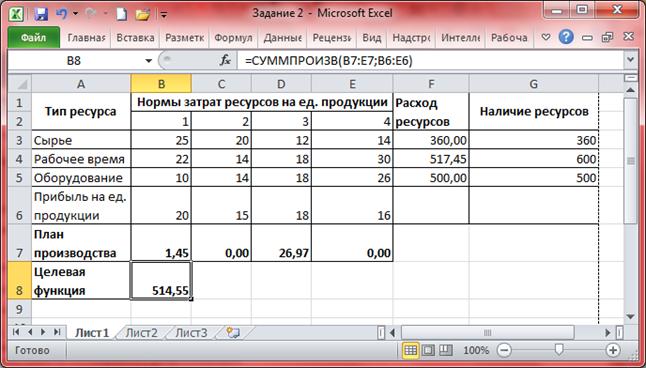Open the Рецензирование ribbon tab
Screen dimensions: 646x368
332,38
